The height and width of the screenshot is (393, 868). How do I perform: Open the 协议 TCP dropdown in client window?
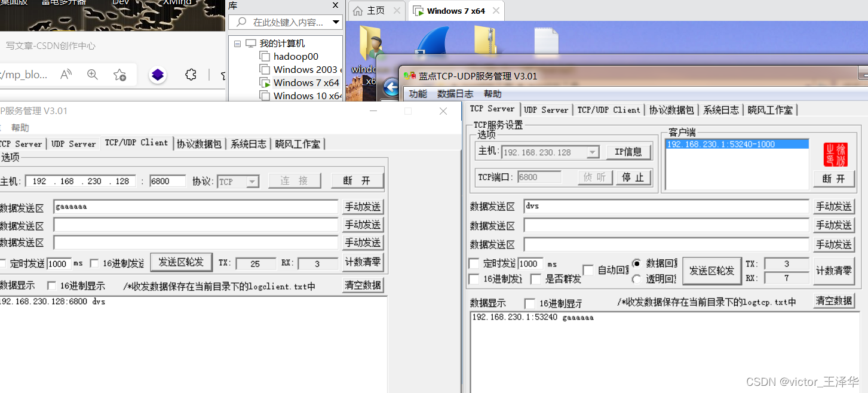(253, 182)
